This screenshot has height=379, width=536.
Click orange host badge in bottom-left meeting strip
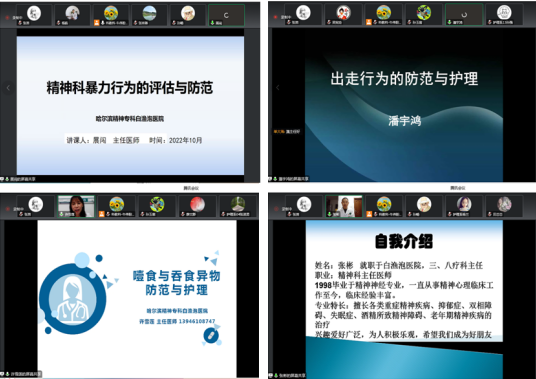click(x=102, y=214)
